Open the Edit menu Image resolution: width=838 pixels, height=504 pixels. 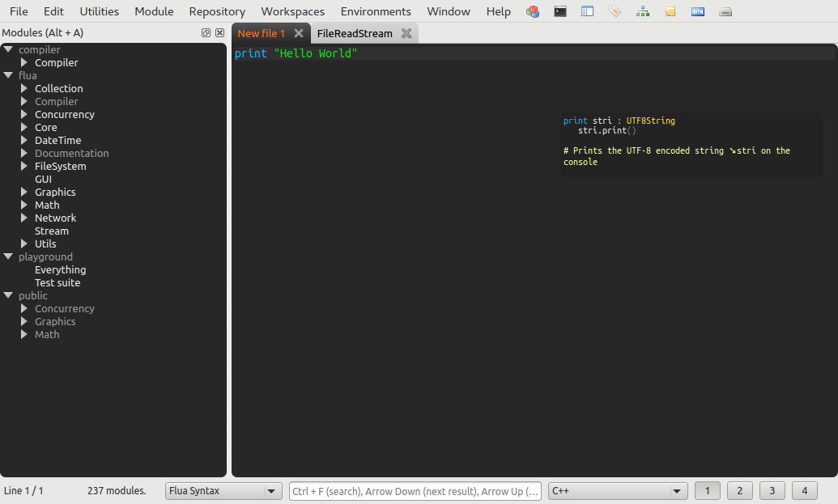pyautogui.click(x=53, y=11)
